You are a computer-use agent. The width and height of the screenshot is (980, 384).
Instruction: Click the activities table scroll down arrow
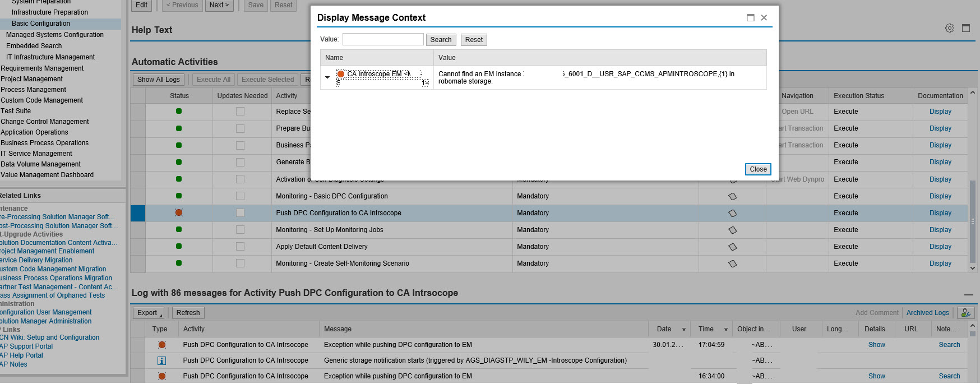point(973,268)
